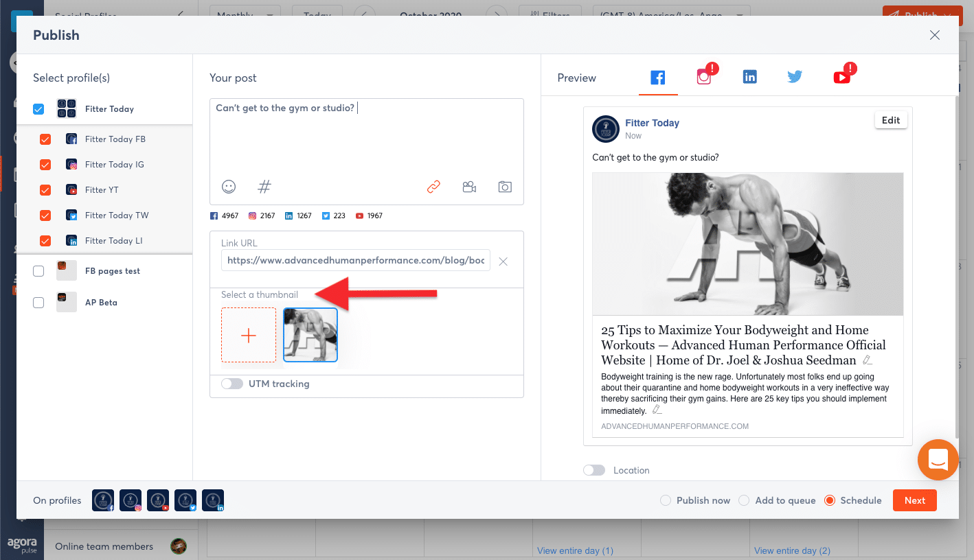Switch preview to the Instagram tab
This screenshot has height=560, width=974.
point(704,78)
